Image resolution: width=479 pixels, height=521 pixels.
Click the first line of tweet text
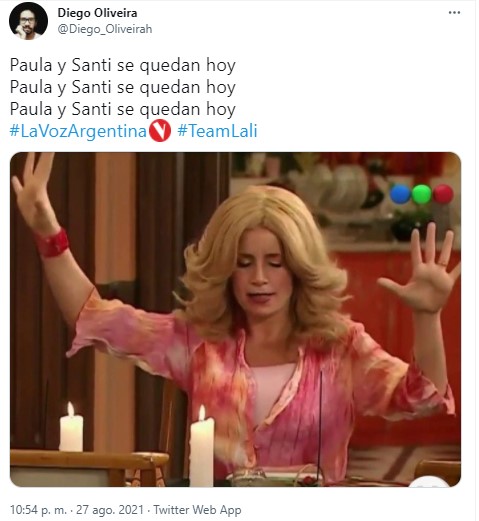(123, 65)
